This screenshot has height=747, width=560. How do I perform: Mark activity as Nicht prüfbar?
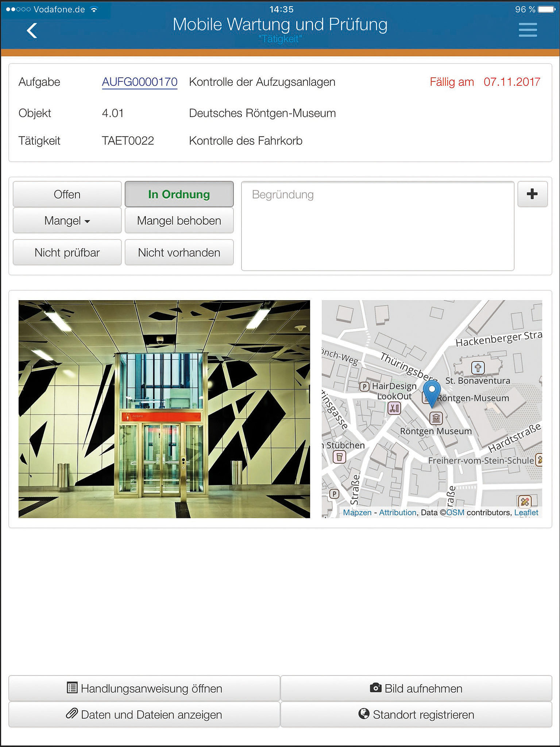[x=67, y=252]
